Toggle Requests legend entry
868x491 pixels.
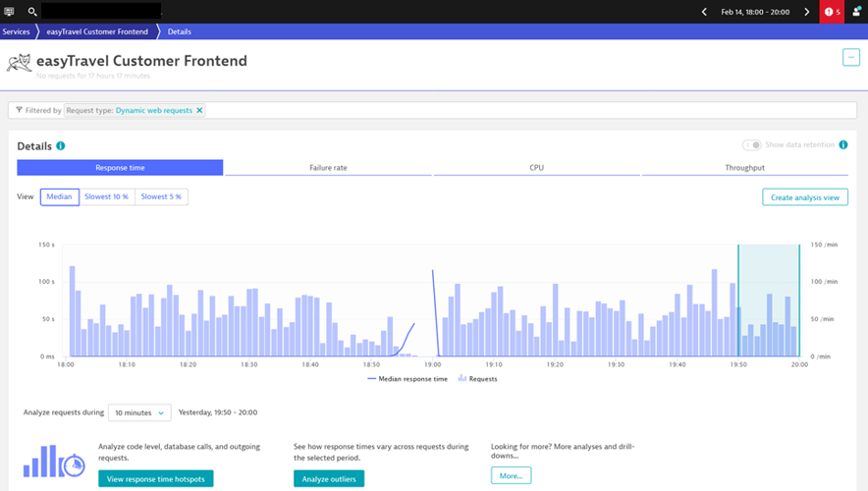click(x=478, y=379)
